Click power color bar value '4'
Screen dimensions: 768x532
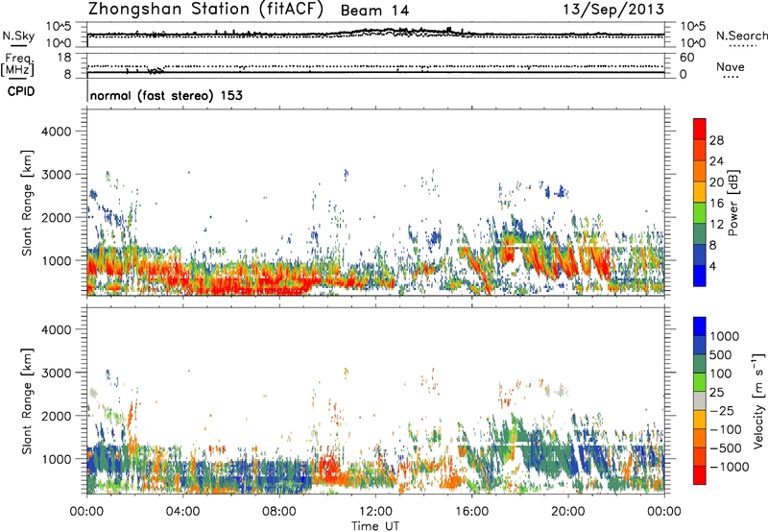(x=712, y=266)
